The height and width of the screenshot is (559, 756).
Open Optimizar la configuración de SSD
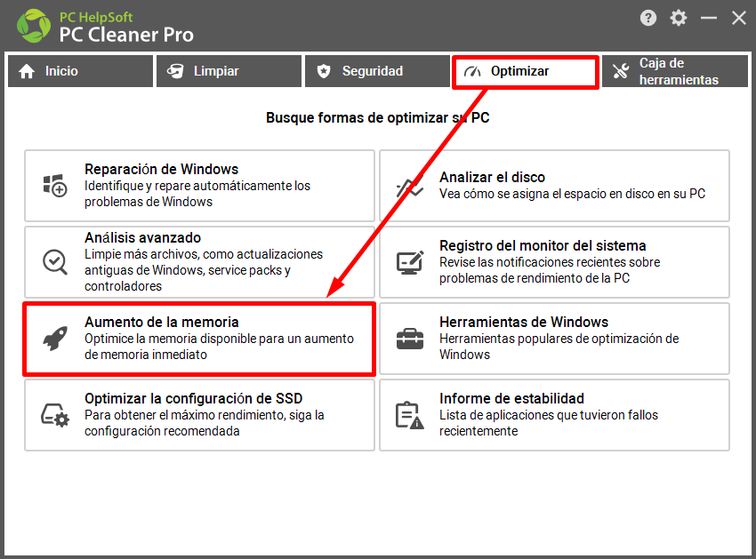(x=199, y=415)
